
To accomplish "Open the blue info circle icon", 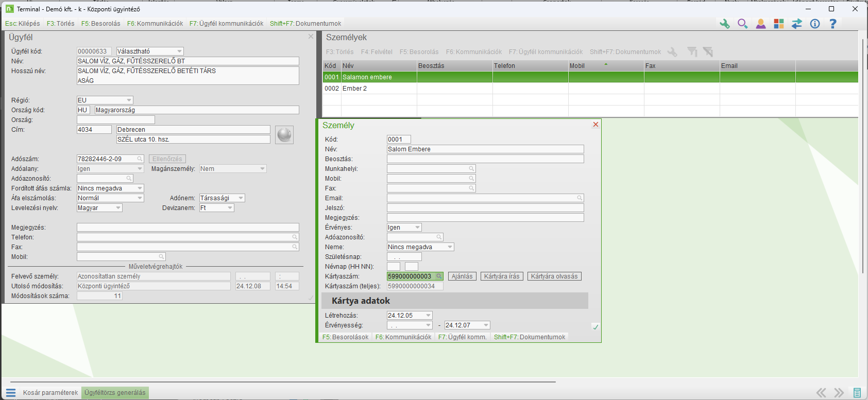I will point(814,24).
